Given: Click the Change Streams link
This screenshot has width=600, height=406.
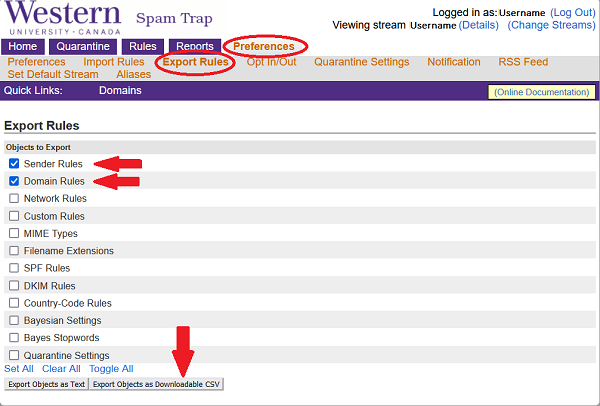Looking at the screenshot, I should [x=551, y=25].
